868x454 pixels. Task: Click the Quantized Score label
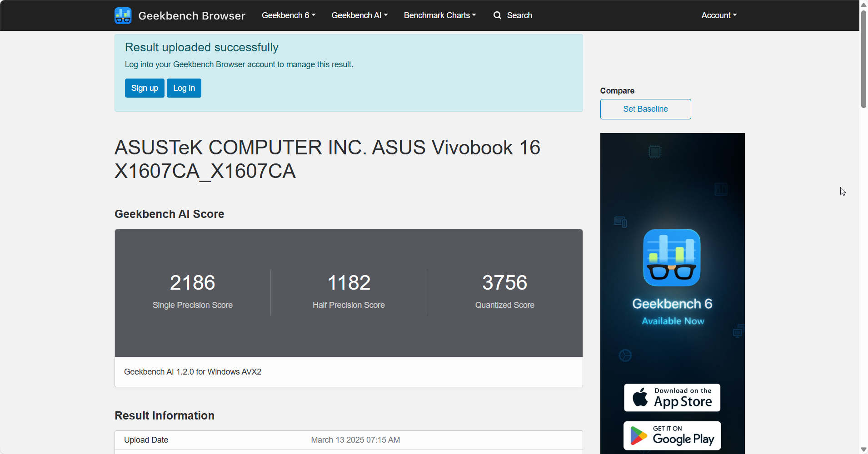click(505, 305)
